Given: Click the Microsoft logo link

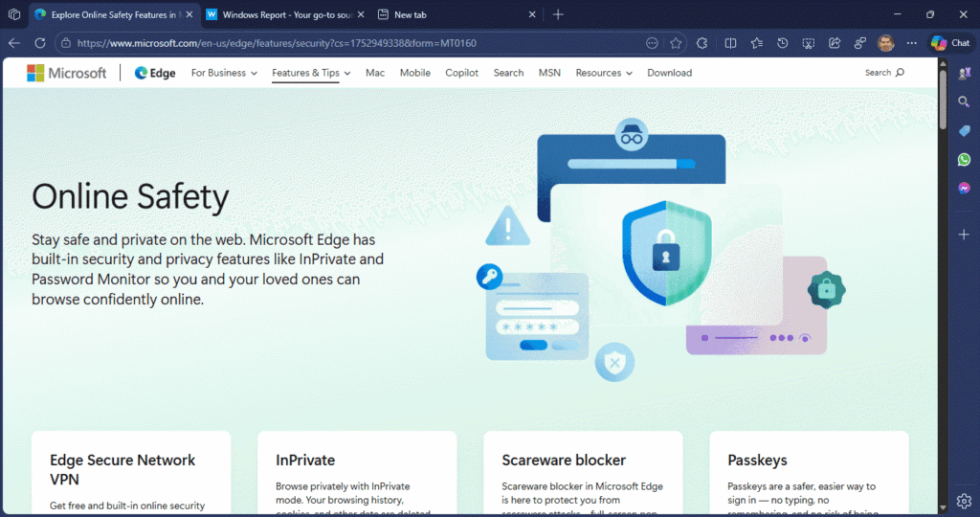Looking at the screenshot, I should click(x=67, y=73).
